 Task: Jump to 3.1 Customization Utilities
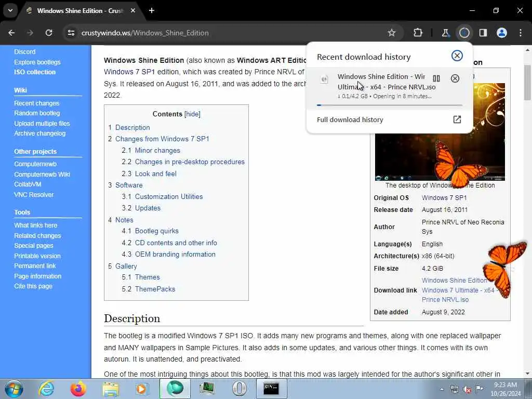tap(162, 196)
